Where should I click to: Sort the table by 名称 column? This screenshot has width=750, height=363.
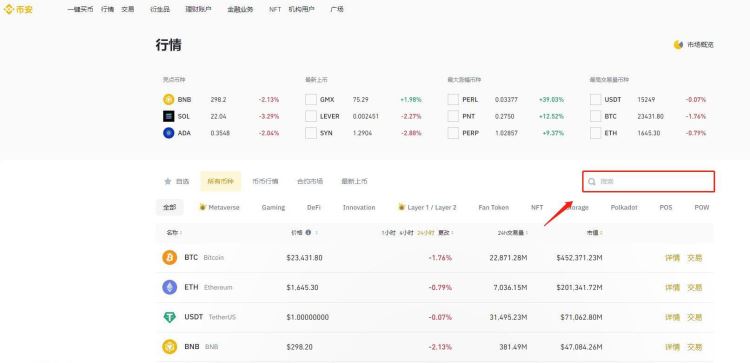pyautogui.click(x=174, y=233)
